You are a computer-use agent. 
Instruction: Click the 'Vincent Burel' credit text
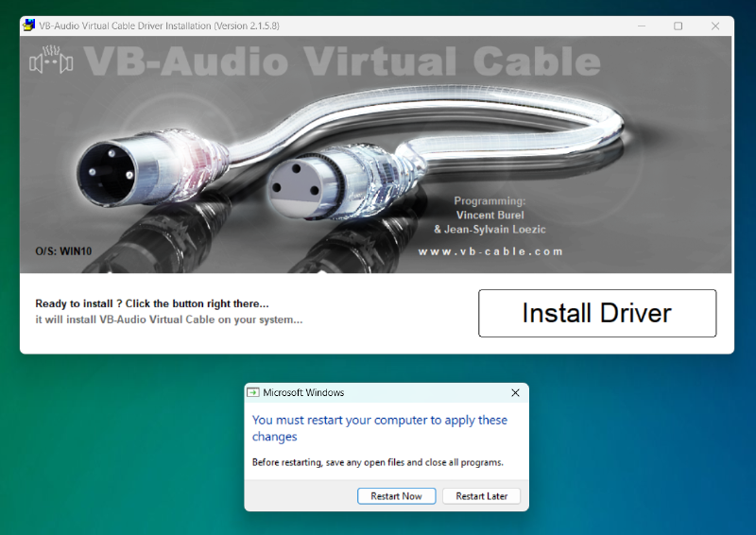coord(490,216)
